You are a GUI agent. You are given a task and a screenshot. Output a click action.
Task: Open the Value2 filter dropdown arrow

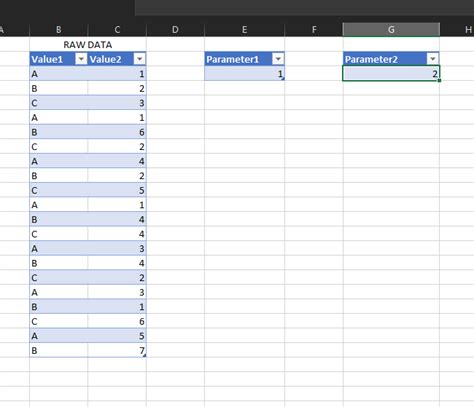(139, 59)
